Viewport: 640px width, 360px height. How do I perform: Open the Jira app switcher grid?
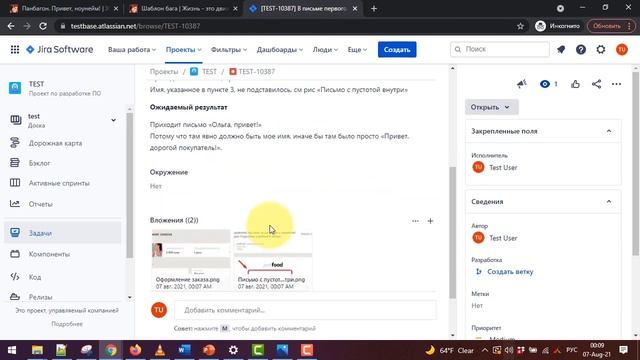(x=15, y=49)
